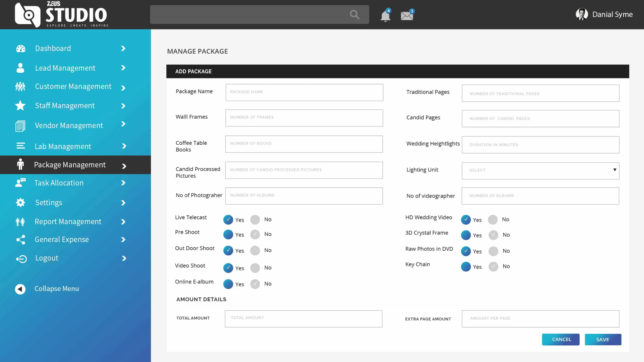Expand the Lead Management chevron
The width and height of the screenshot is (644, 362).
123,68
